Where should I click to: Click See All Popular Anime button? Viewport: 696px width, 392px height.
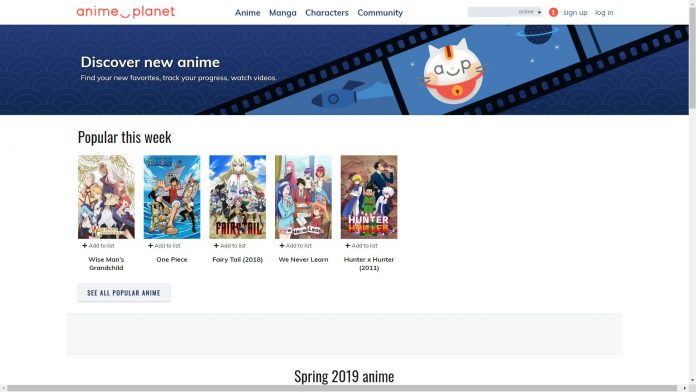(124, 293)
